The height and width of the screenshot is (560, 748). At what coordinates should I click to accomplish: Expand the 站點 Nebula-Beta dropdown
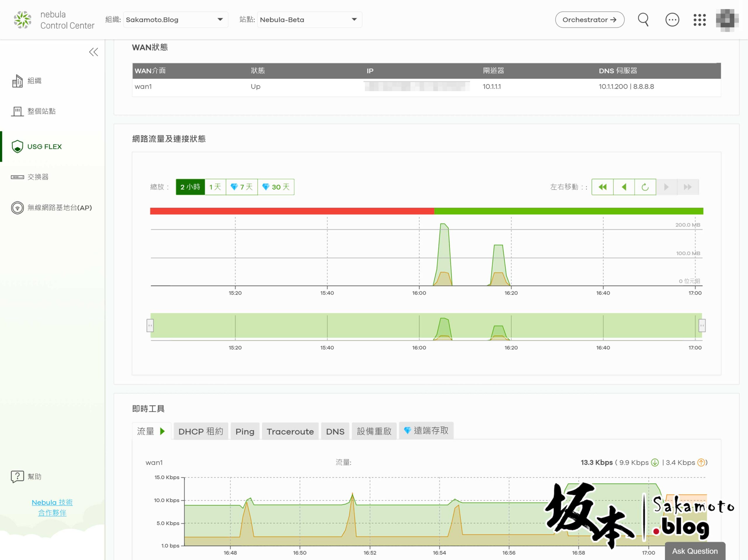coord(309,20)
